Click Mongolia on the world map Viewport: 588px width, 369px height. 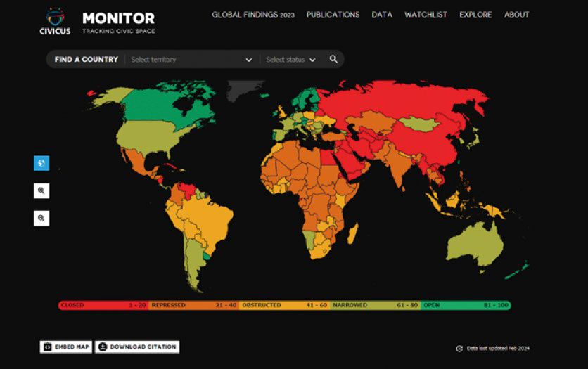coord(419,124)
